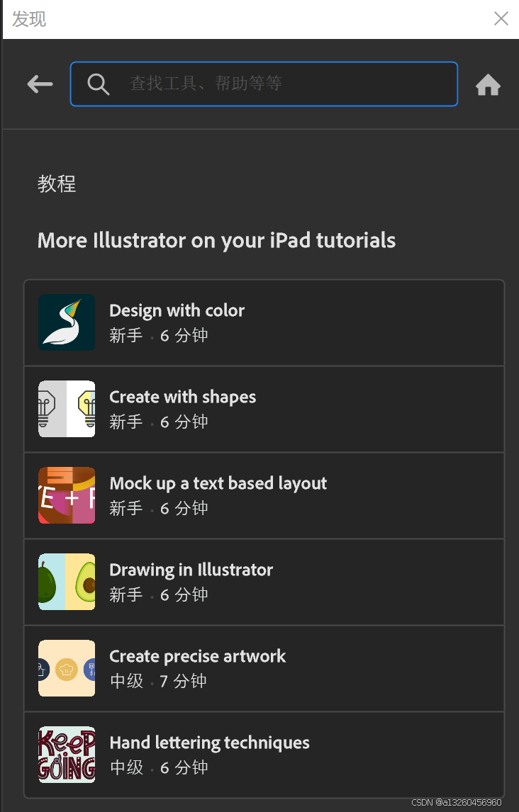Open the pelican thumbnail for Design with color

tap(67, 322)
